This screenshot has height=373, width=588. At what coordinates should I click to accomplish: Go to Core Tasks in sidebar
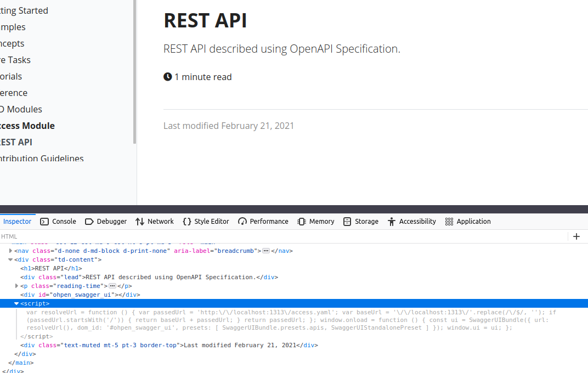(x=15, y=60)
